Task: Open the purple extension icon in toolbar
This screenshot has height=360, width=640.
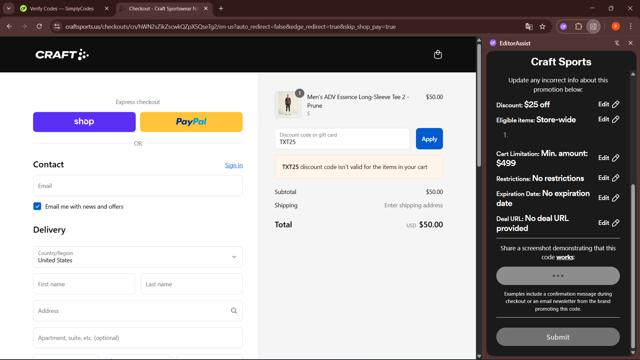Action: click(564, 27)
